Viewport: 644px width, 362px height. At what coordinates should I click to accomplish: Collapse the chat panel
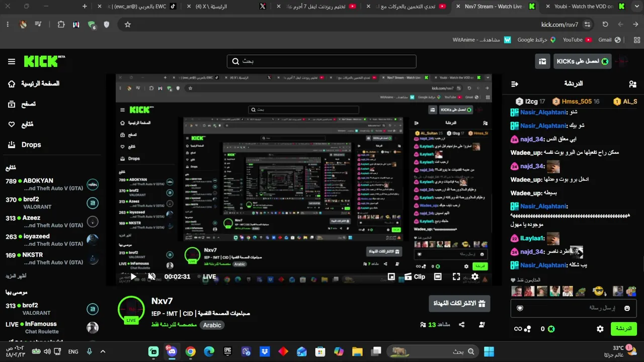tap(514, 84)
